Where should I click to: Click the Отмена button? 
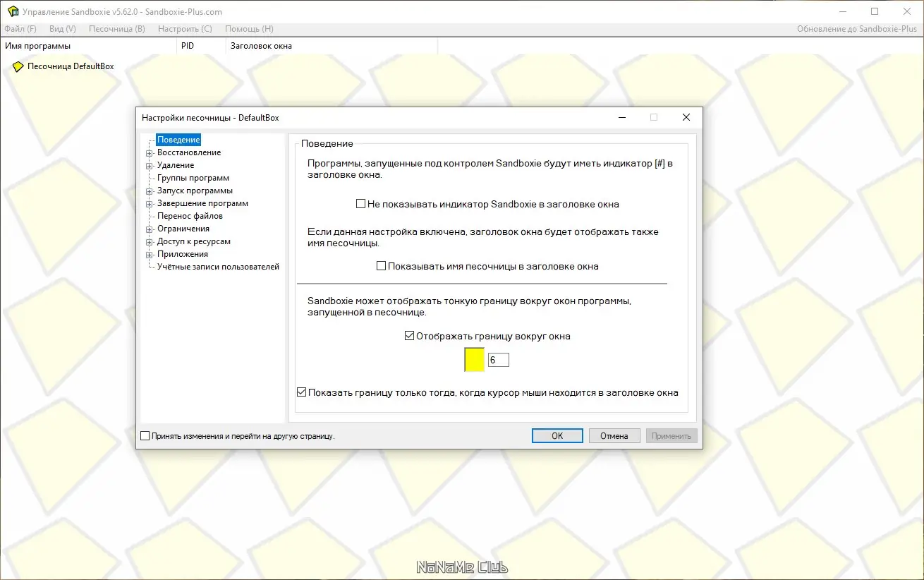(x=614, y=436)
